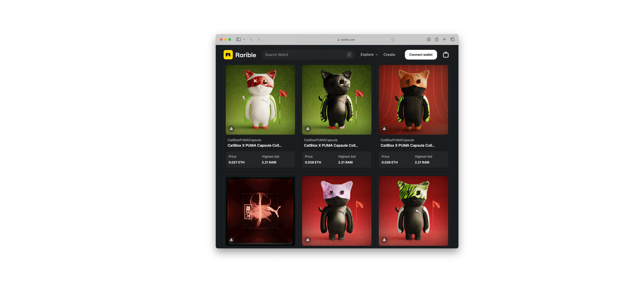Click the 0.028 ETH price under the black cat on green

pyautogui.click(x=313, y=162)
